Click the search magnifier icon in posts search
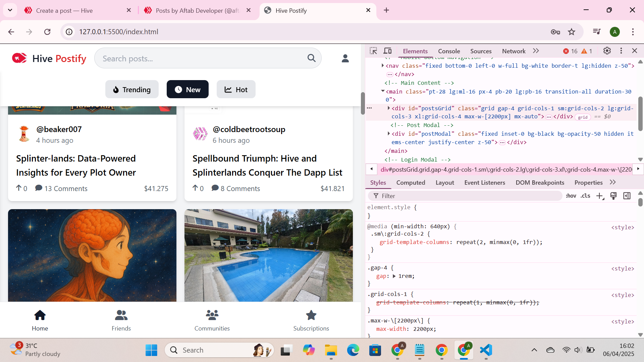 pyautogui.click(x=311, y=58)
